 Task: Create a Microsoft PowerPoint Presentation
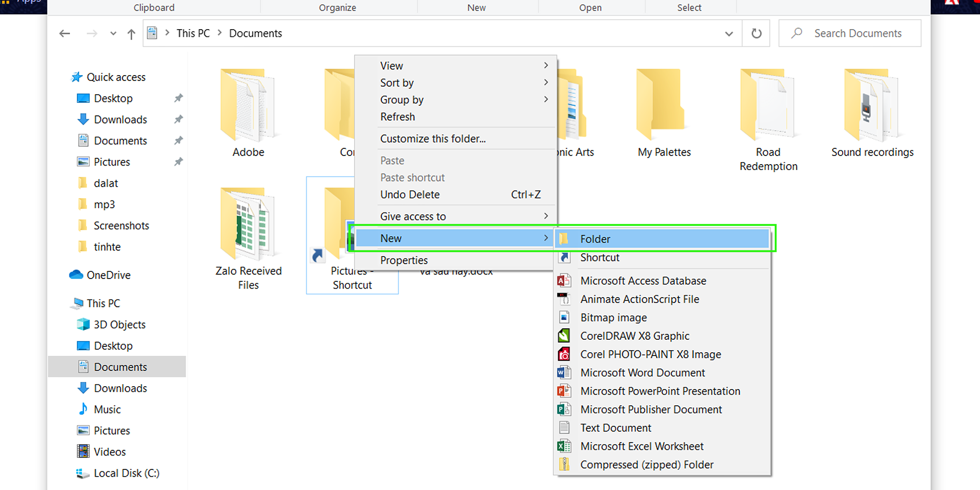pyautogui.click(x=662, y=391)
